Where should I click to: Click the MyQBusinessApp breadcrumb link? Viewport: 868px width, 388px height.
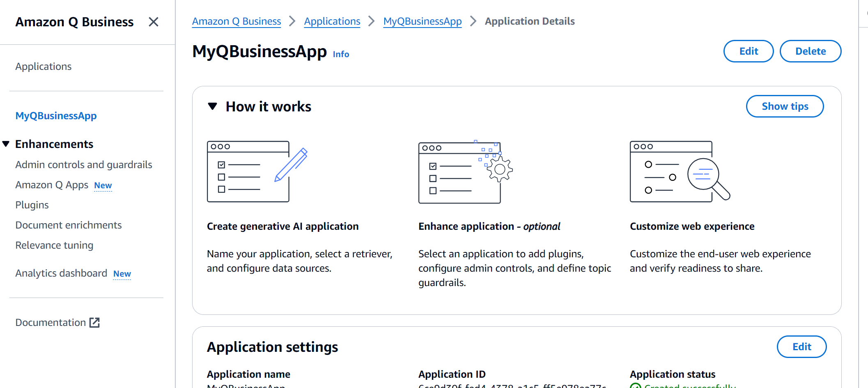pos(423,21)
